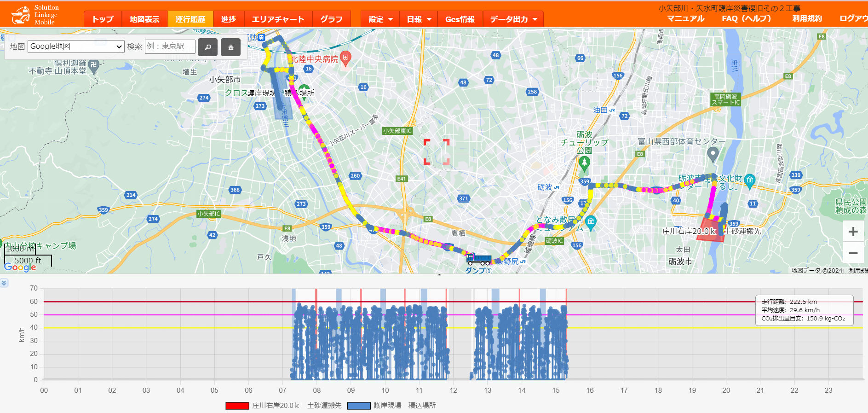Open the Google地図 map type dropdown
The height and width of the screenshot is (413, 868).
pyautogui.click(x=76, y=47)
